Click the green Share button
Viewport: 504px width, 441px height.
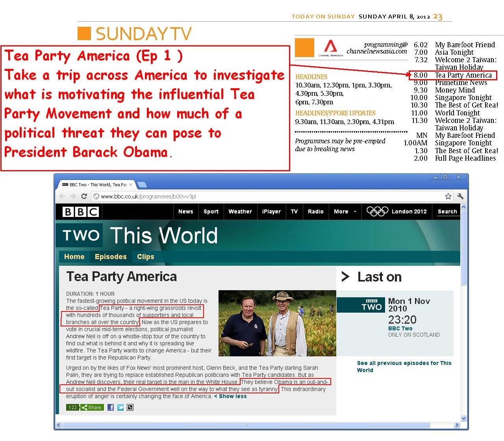pyautogui.click(x=92, y=408)
